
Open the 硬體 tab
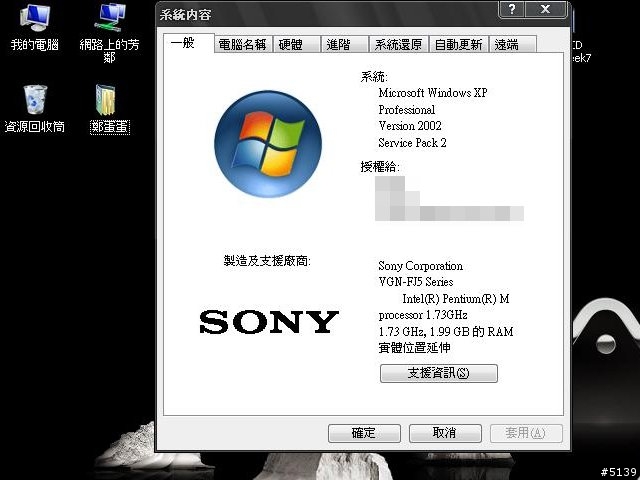coord(296,44)
